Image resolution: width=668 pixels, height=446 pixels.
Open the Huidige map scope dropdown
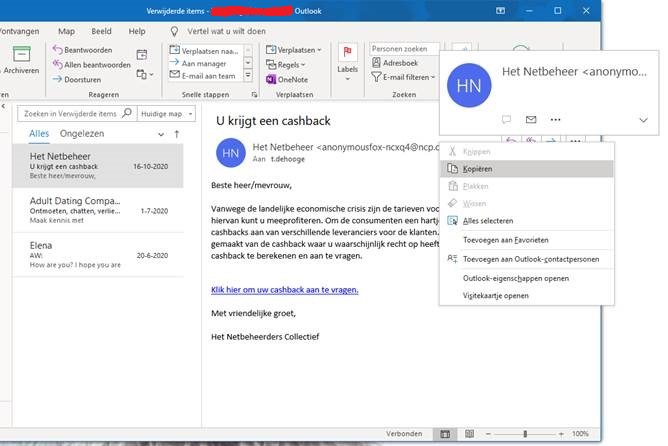coord(167,114)
